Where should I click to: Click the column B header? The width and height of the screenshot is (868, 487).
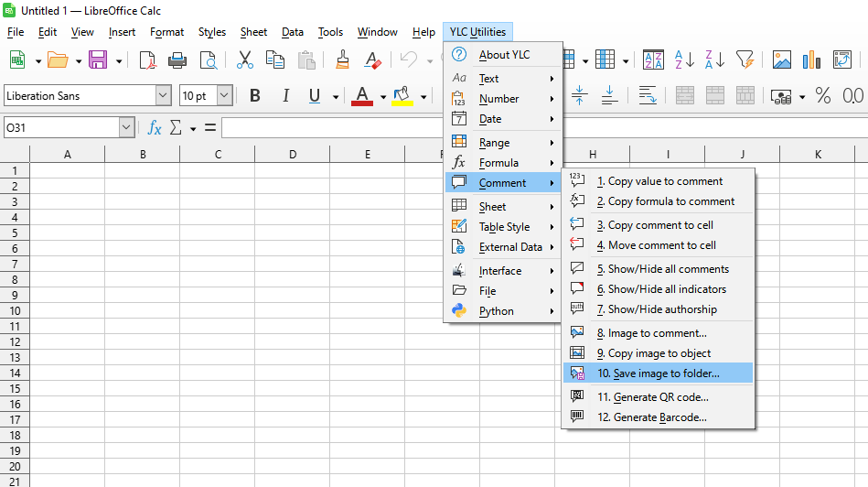143,155
